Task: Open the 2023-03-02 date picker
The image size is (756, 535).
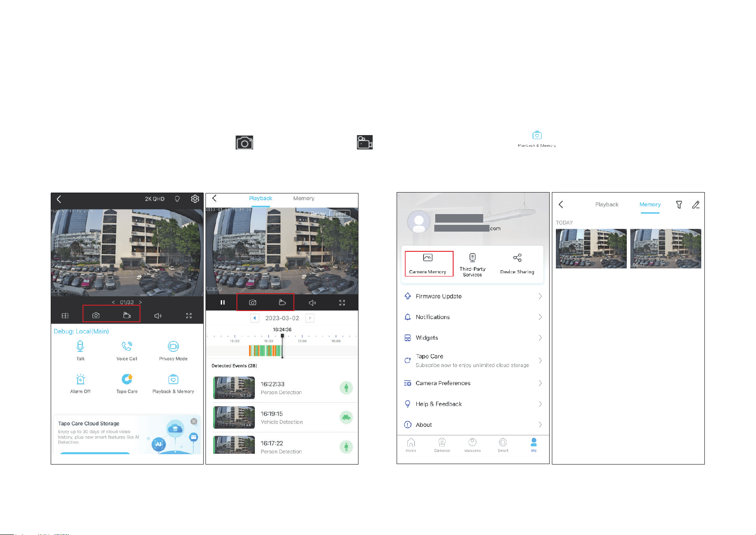Action: click(282, 318)
